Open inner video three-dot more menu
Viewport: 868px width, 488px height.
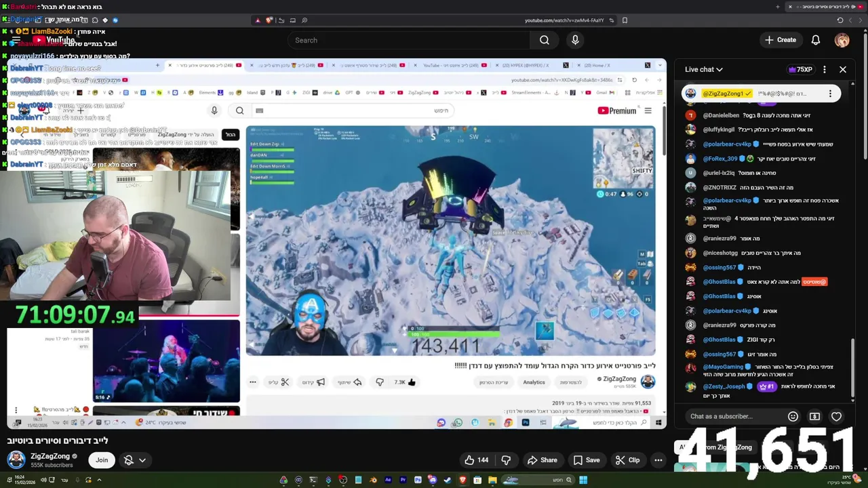pyautogui.click(x=252, y=382)
